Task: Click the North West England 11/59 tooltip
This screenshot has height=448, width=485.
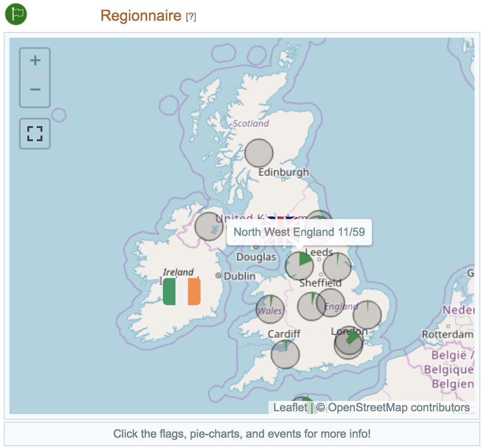Action: [299, 232]
